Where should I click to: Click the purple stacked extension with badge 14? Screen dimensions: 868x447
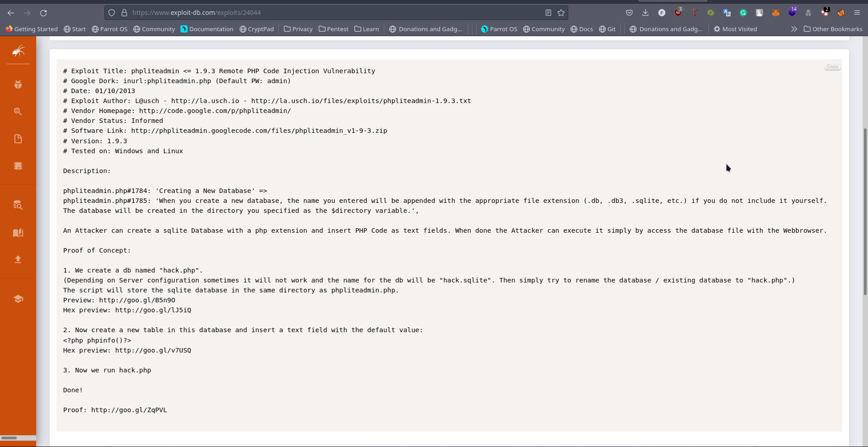click(792, 13)
